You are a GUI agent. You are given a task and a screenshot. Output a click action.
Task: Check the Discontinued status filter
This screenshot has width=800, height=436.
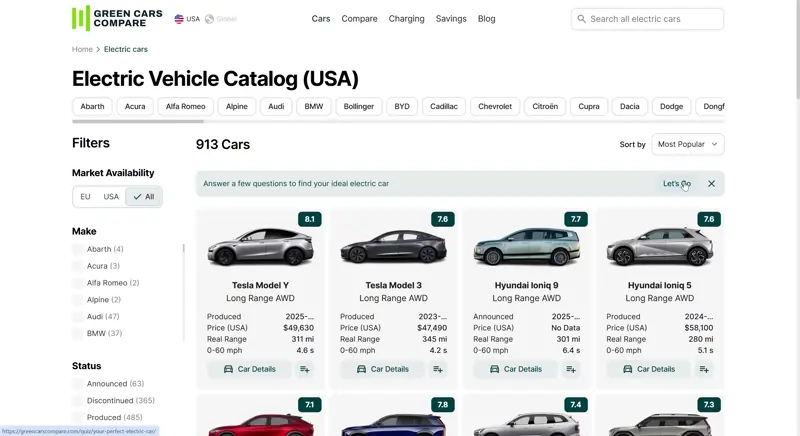click(78, 401)
